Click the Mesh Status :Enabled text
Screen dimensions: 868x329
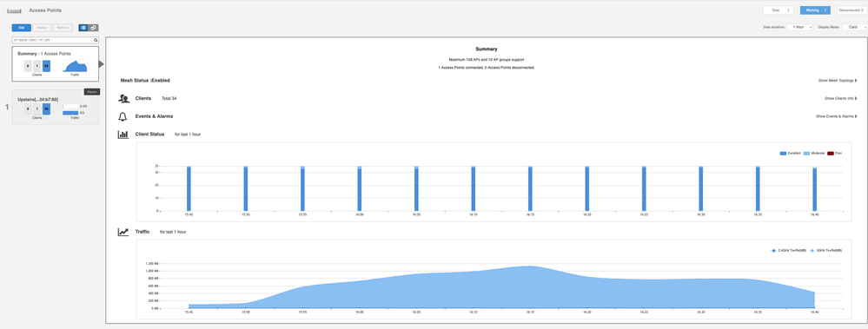tap(145, 81)
